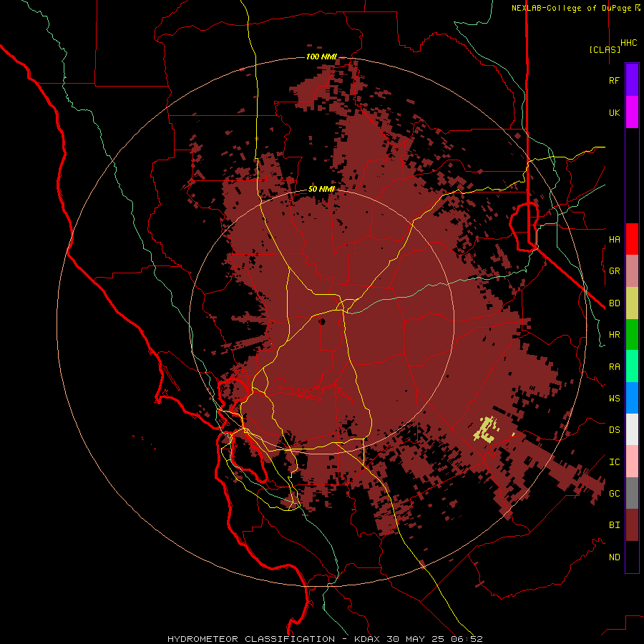Click the [CLAS] legend header
Viewport: 644px width, 644px height.
point(605,49)
